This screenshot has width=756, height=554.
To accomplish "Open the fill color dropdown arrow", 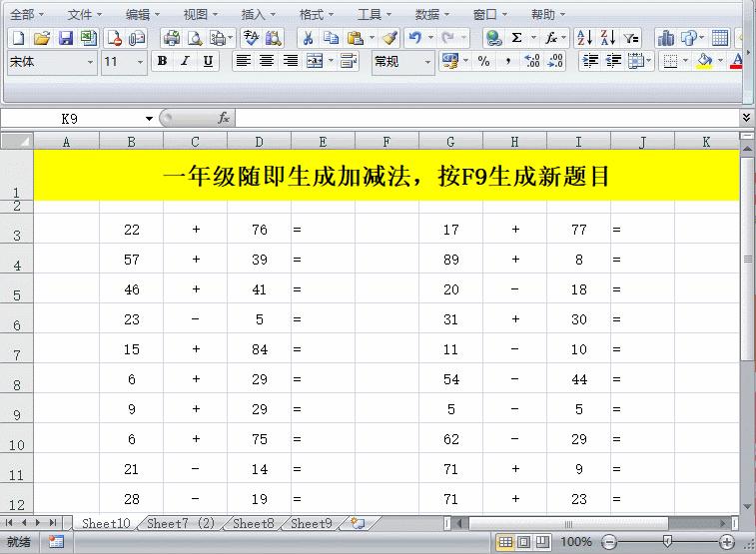I will click(720, 61).
